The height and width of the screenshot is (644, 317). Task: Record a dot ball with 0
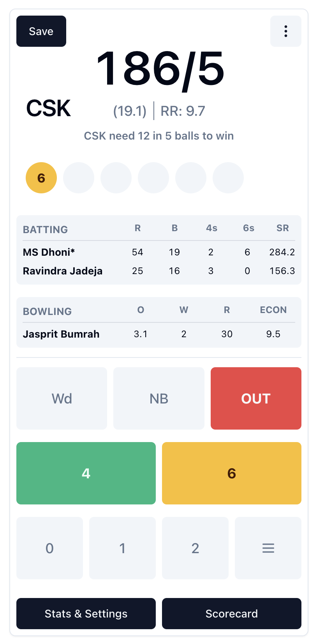49,548
